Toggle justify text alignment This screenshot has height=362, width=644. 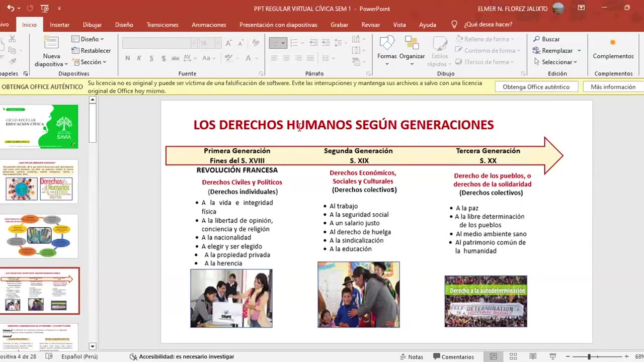tap(310, 58)
